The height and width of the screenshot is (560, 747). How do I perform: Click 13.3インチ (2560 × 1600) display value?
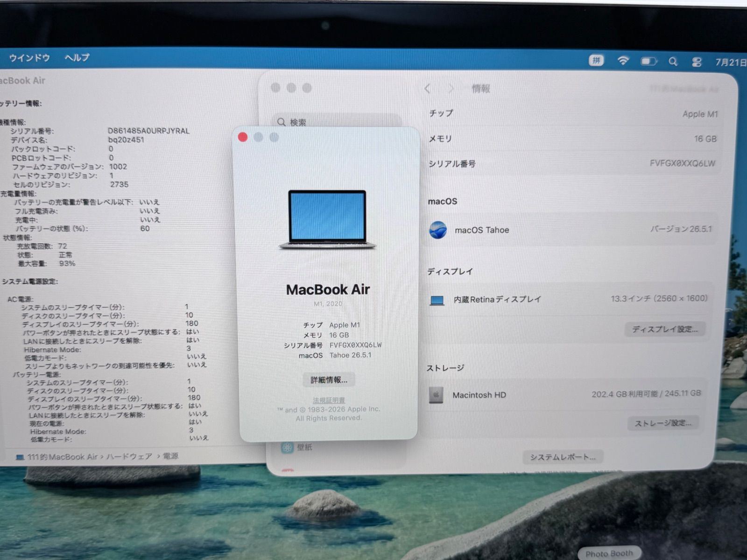coord(659,299)
